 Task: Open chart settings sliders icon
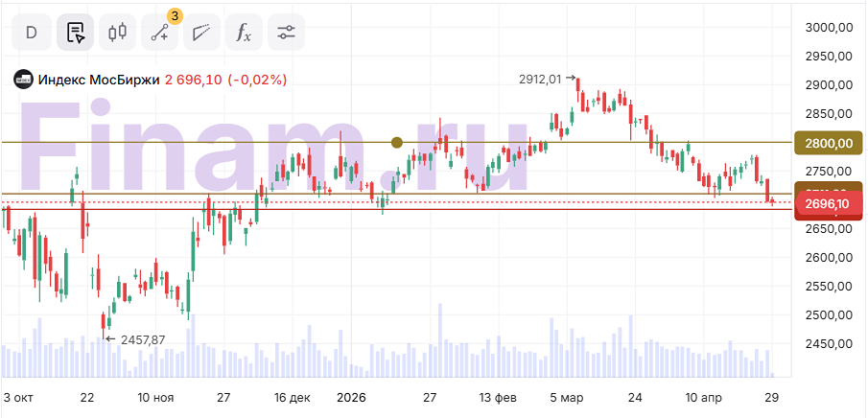point(286,33)
